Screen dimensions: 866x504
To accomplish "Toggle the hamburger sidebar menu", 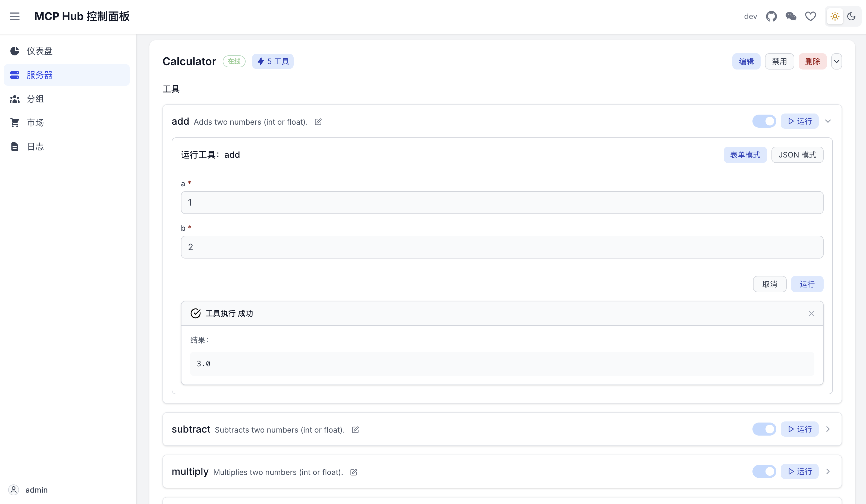I will coord(14,16).
